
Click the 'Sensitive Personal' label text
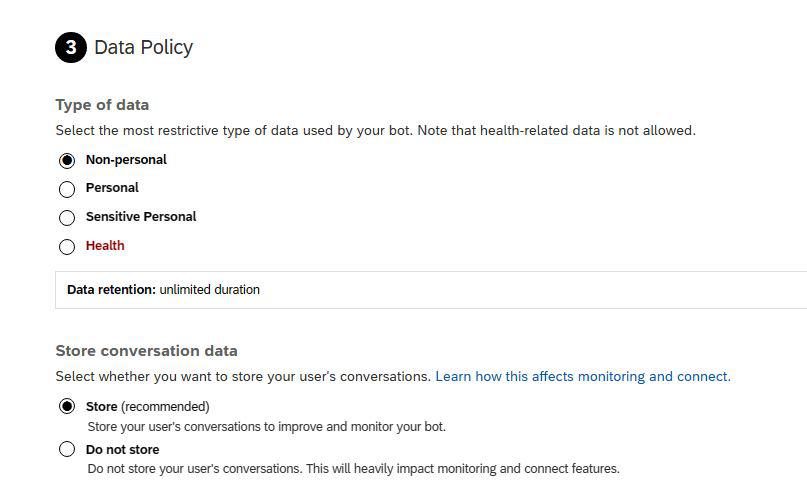(141, 217)
